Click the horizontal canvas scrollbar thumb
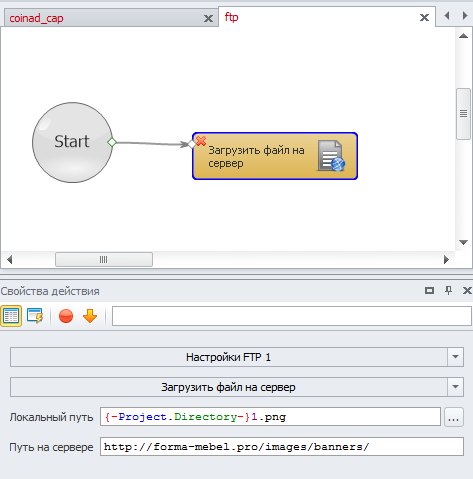473x479 pixels. (x=104, y=259)
